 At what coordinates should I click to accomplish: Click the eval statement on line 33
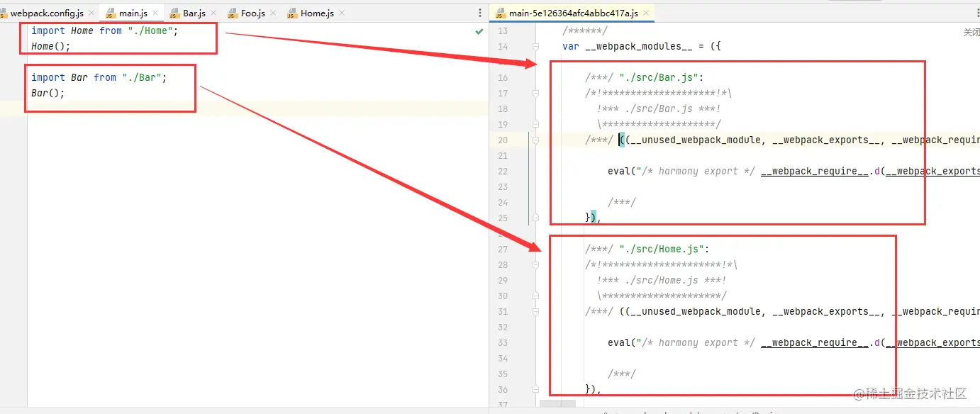tap(794, 343)
